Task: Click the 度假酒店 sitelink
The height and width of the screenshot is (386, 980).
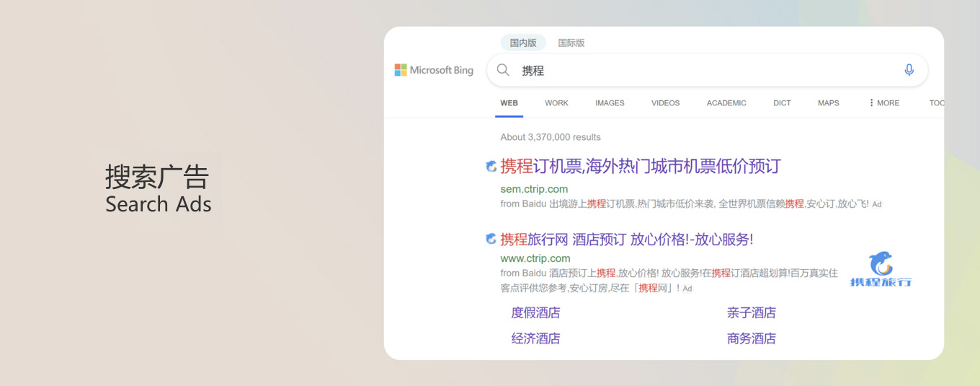Action: click(535, 312)
